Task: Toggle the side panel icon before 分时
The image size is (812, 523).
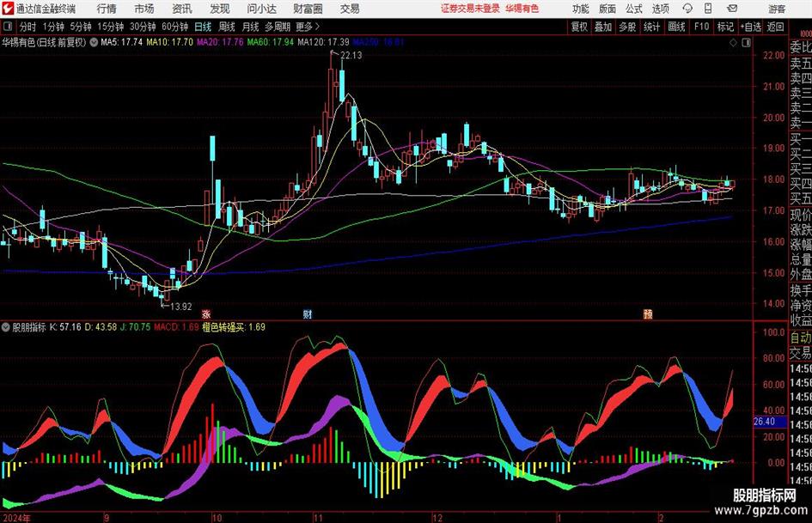Action: click(8, 27)
